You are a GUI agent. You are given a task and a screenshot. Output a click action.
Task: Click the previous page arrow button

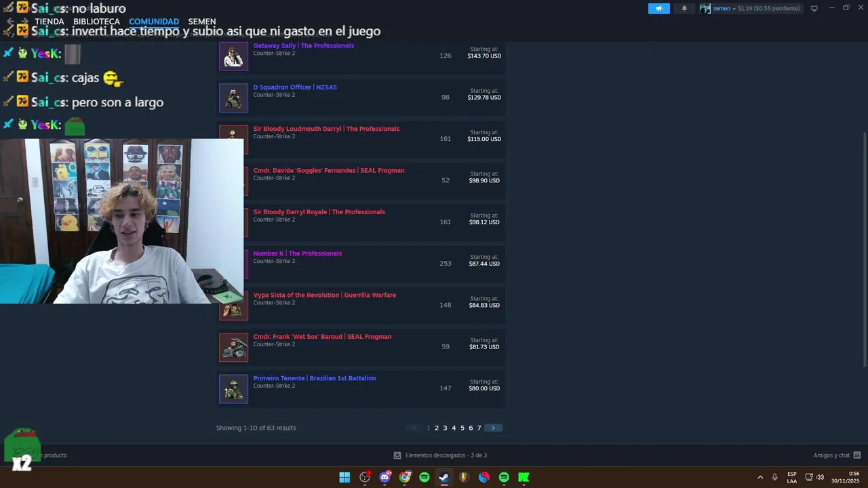414,428
